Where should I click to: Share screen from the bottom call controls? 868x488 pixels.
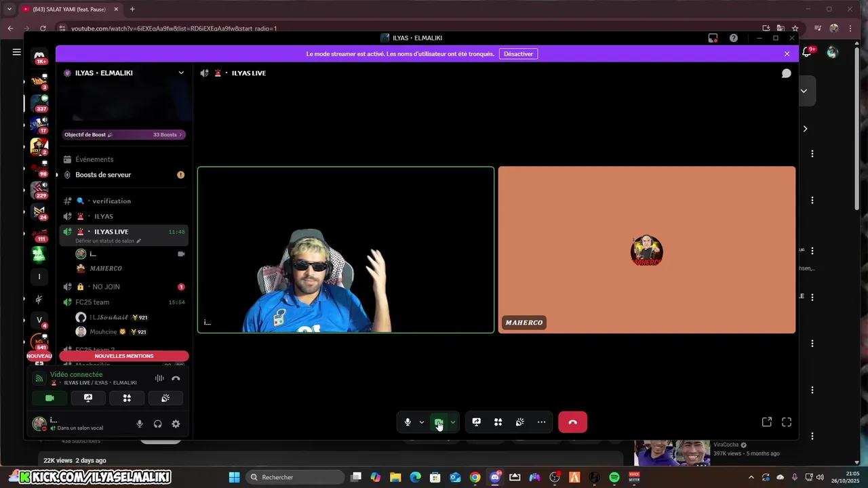click(x=477, y=422)
